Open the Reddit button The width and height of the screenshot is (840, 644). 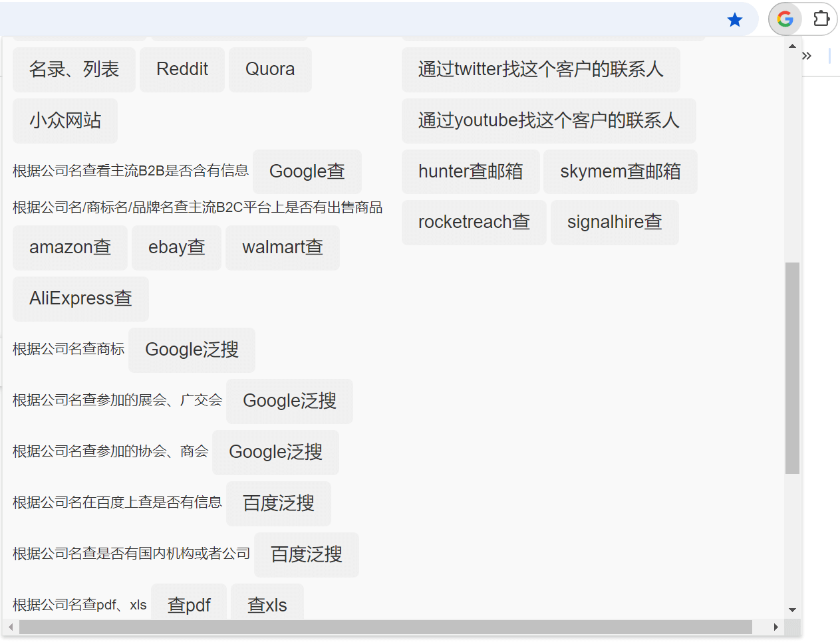182,69
